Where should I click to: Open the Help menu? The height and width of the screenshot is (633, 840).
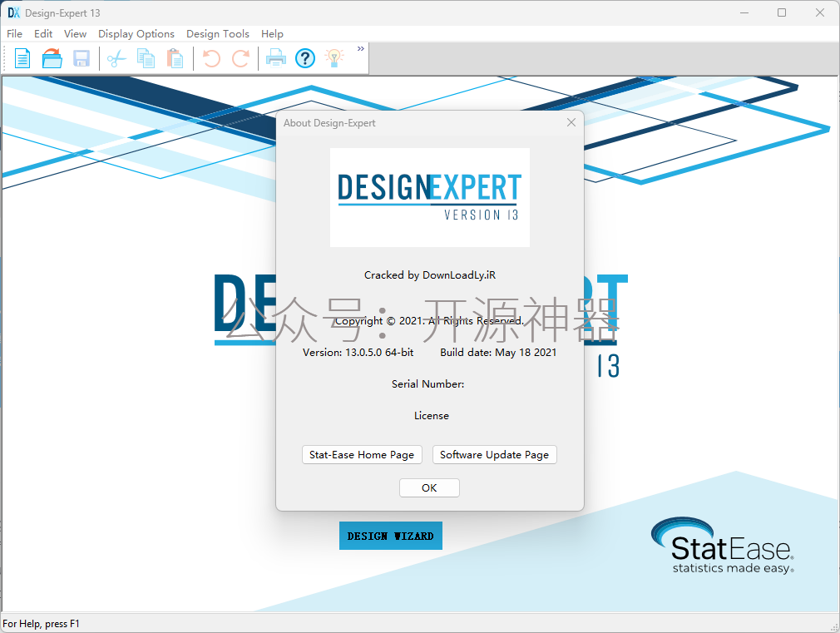click(272, 34)
